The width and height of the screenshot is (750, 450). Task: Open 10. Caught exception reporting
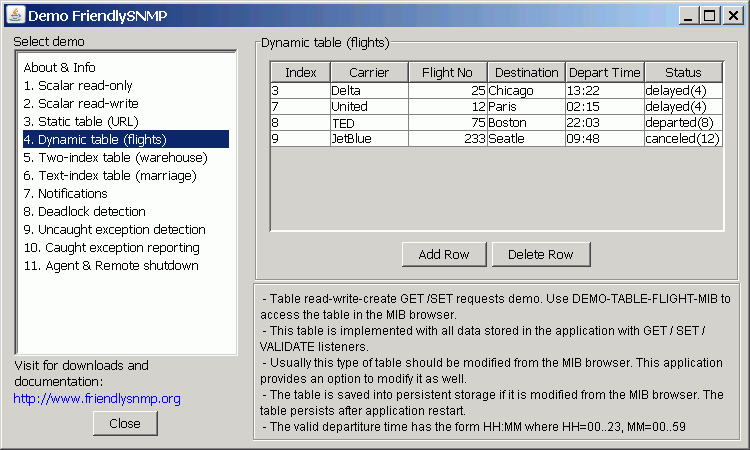pos(126,248)
